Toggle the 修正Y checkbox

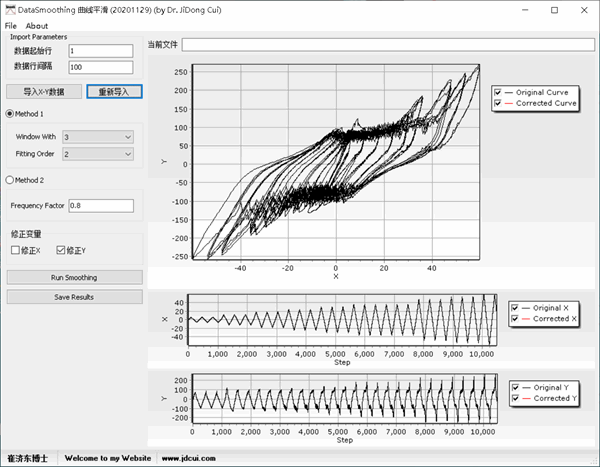click(60, 250)
